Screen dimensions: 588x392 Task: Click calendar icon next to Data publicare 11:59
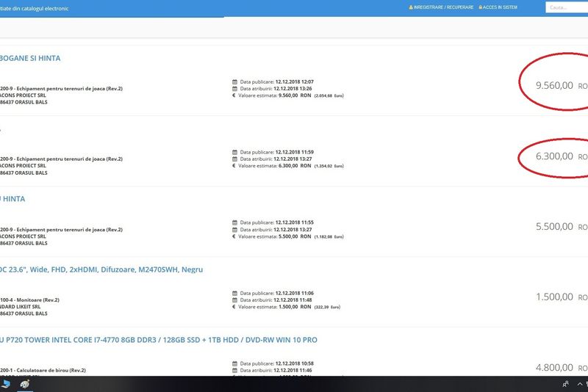pos(235,152)
